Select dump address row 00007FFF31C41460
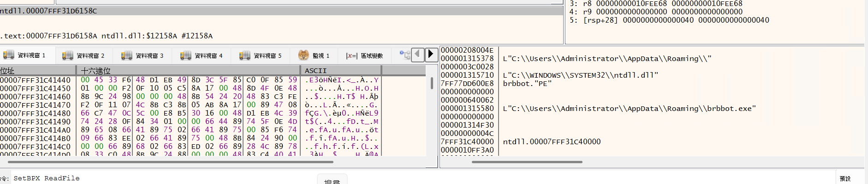The image size is (868, 184). coord(36,97)
